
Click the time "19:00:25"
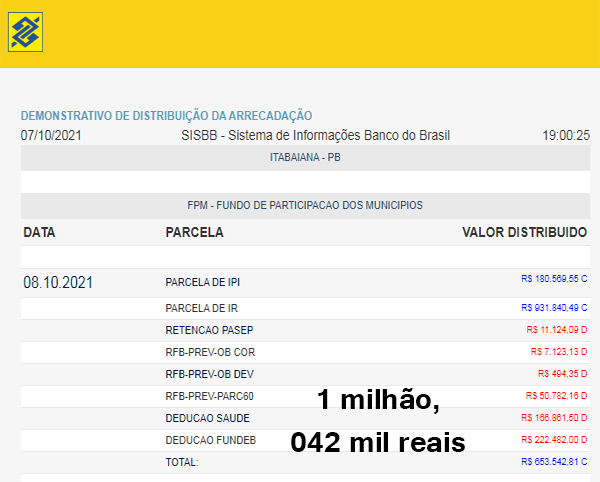(566, 135)
